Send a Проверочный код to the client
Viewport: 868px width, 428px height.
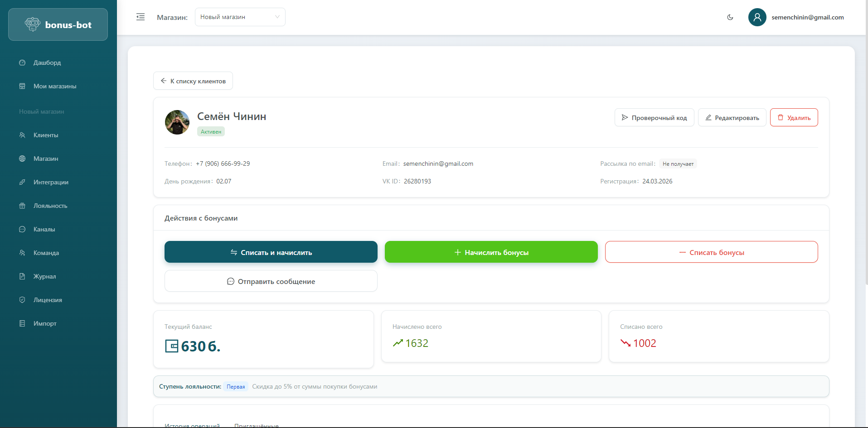(x=654, y=117)
